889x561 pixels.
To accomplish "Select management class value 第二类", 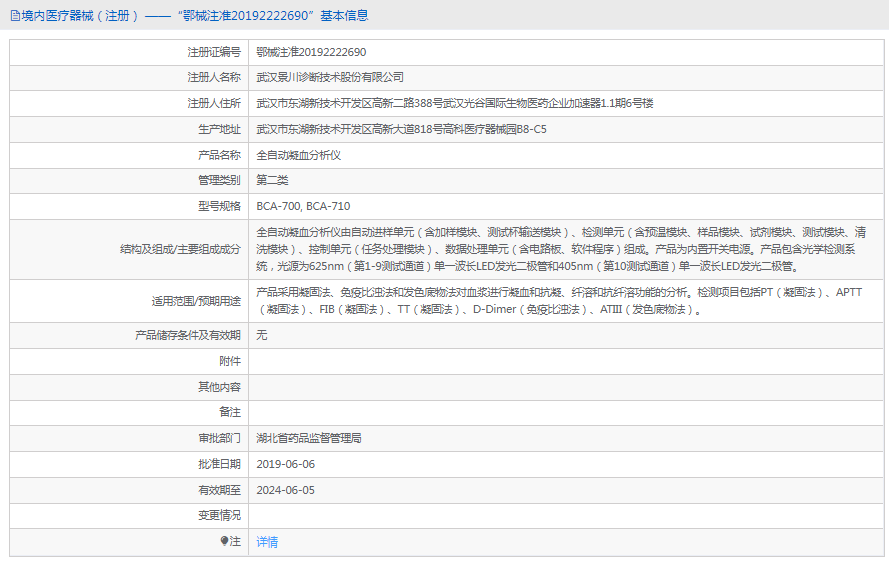I will (272, 180).
